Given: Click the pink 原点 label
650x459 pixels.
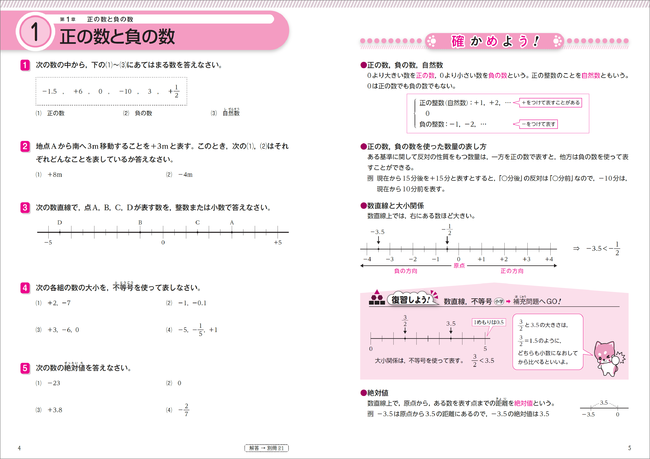Looking at the screenshot, I should pos(459,266).
